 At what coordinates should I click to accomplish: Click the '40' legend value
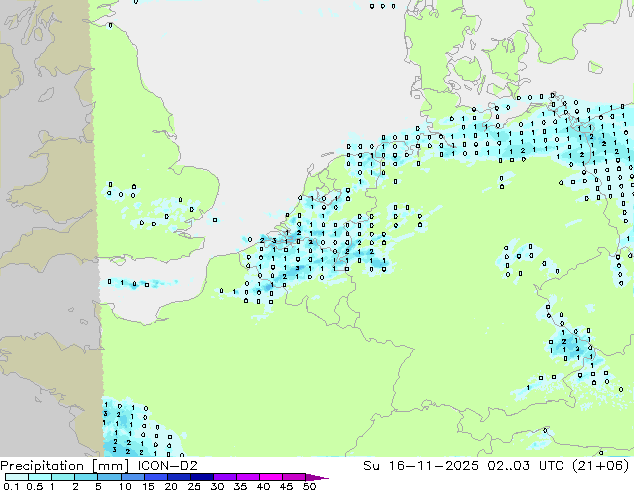pos(263,486)
